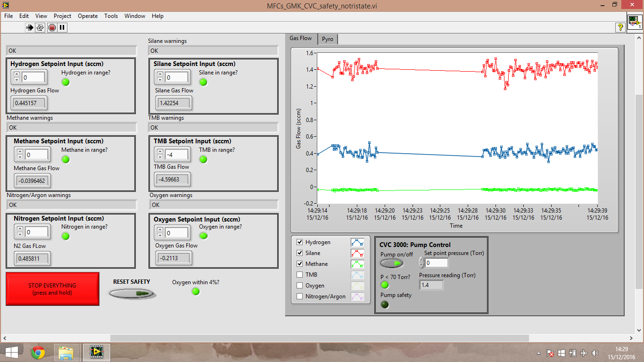Open the Action Center flag tray icon
Viewport: 644px width, 362px height.
point(550,353)
